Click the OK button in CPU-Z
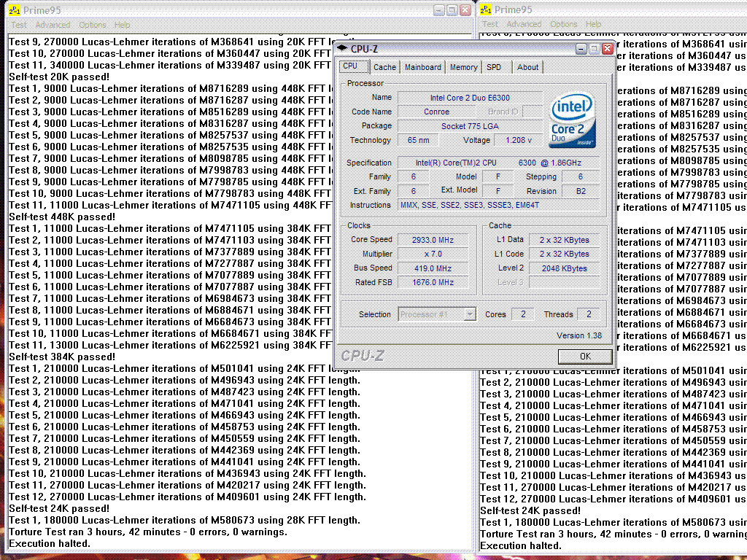 coord(585,356)
